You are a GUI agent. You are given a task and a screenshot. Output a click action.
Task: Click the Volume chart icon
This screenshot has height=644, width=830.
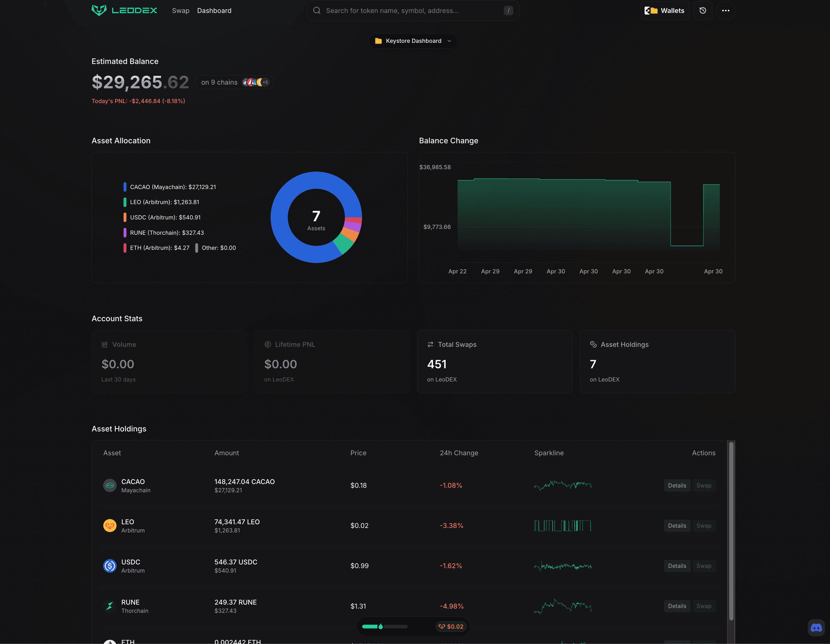click(x=104, y=344)
